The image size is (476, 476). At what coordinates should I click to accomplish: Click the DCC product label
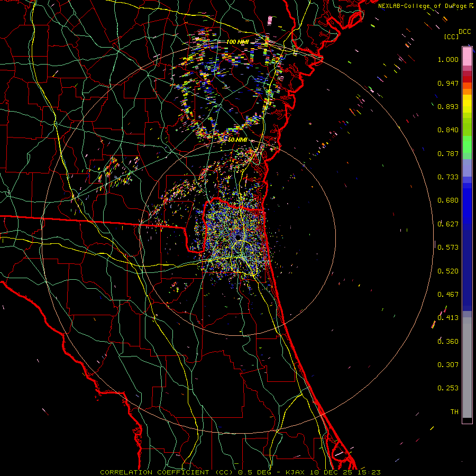pyautogui.click(x=464, y=32)
